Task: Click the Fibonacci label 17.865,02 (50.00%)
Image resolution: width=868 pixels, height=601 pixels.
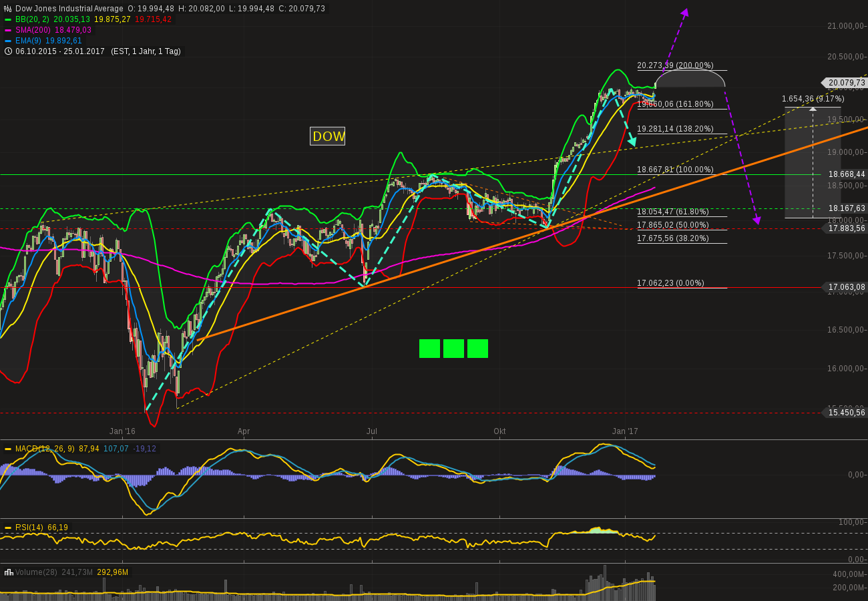Action: point(673,225)
